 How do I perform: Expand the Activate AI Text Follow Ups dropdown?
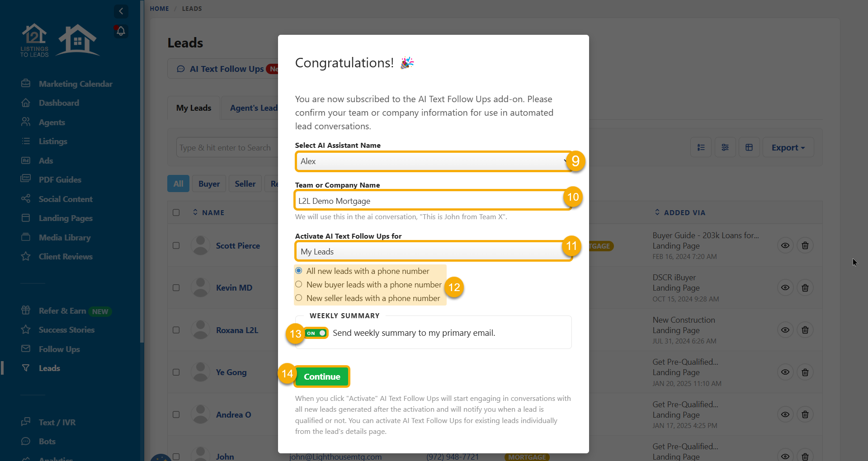point(432,252)
